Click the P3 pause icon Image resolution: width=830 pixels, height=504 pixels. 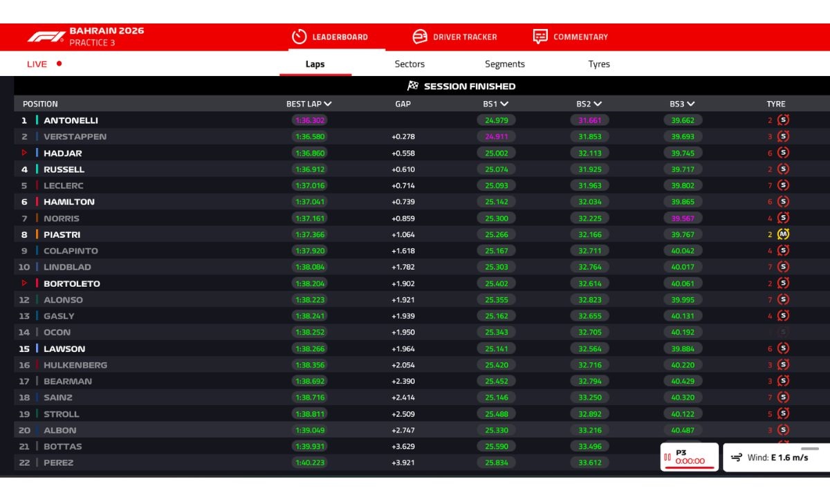point(667,457)
